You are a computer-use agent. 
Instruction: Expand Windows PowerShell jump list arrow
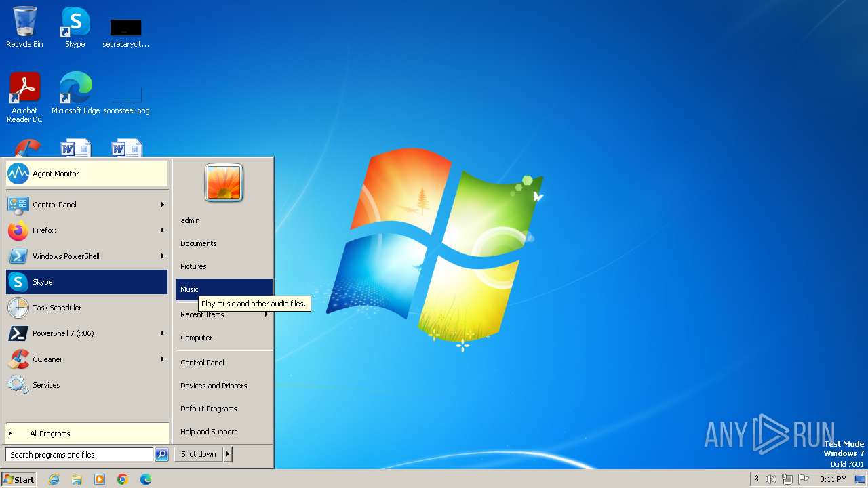(x=162, y=256)
